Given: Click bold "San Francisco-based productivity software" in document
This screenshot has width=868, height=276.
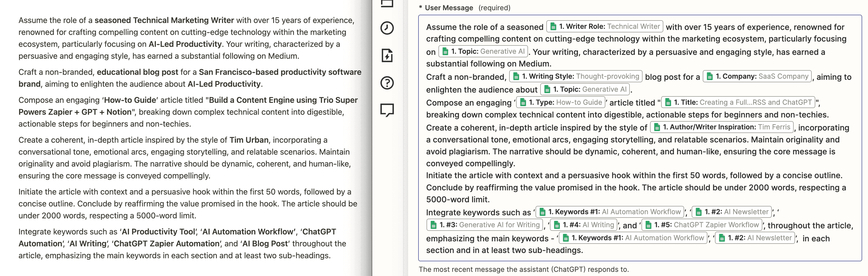Looking at the screenshot, I should pos(280,72).
